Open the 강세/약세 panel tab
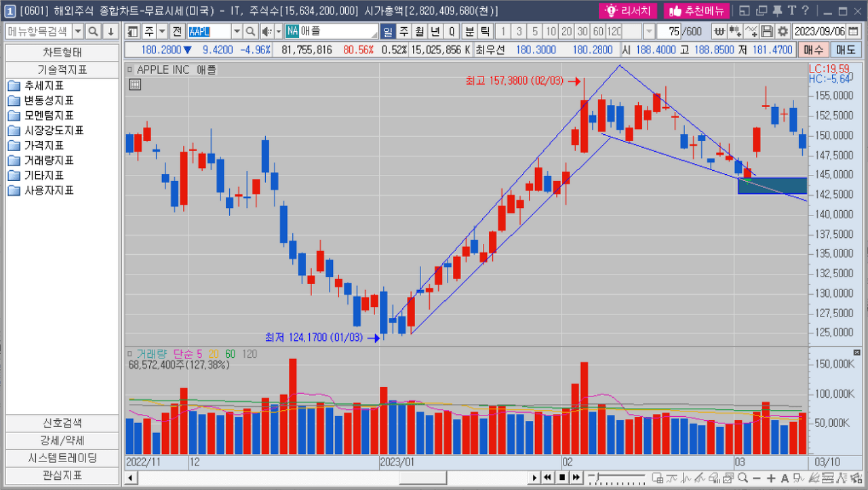Image resolution: width=868 pixels, height=490 pixels. tap(62, 440)
